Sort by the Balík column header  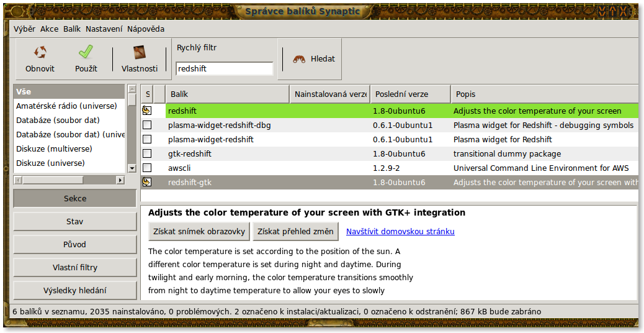coord(228,94)
